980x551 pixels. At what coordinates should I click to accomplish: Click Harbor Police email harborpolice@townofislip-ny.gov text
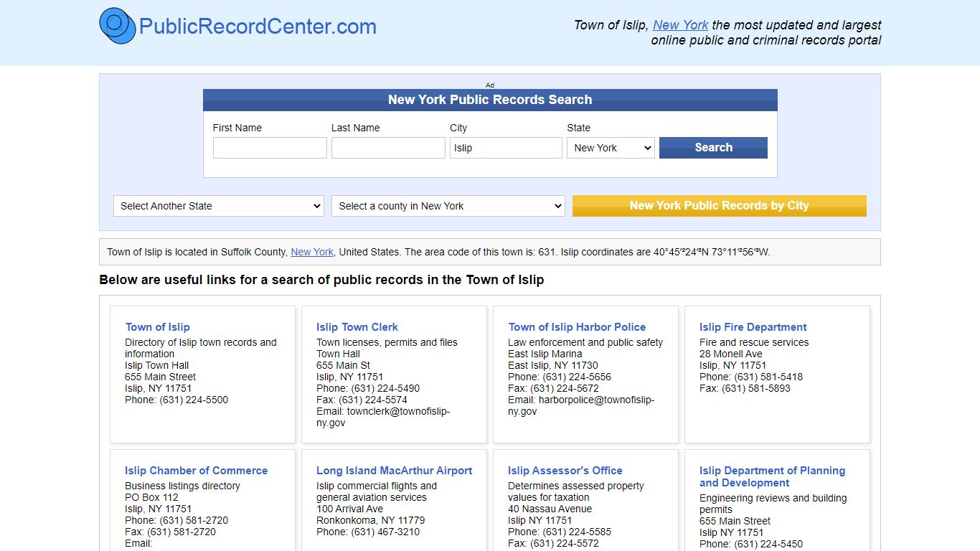[x=581, y=405]
